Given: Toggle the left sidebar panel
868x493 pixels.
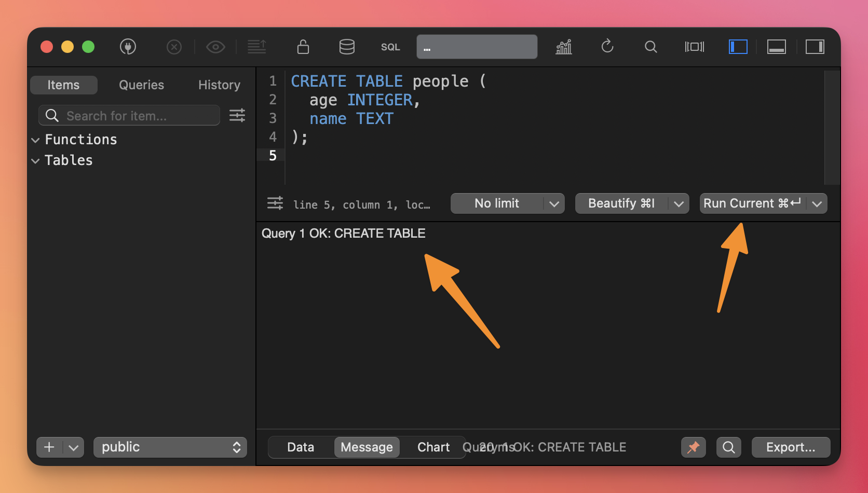Looking at the screenshot, I should click(x=738, y=47).
